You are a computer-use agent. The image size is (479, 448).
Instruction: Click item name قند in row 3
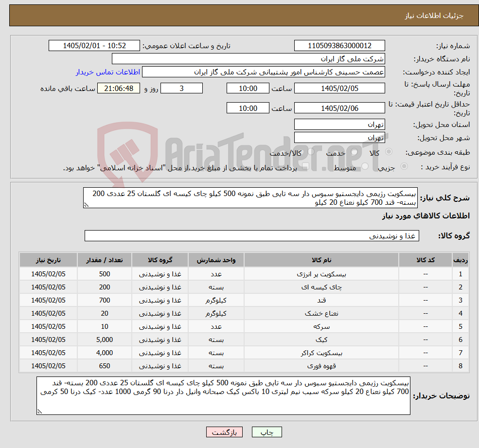click(321, 301)
